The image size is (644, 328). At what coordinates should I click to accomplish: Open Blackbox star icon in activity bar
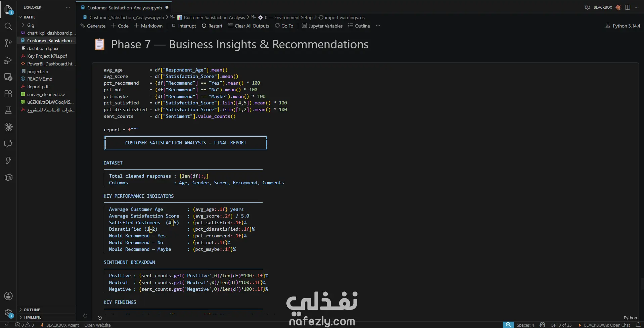coord(8,127)
